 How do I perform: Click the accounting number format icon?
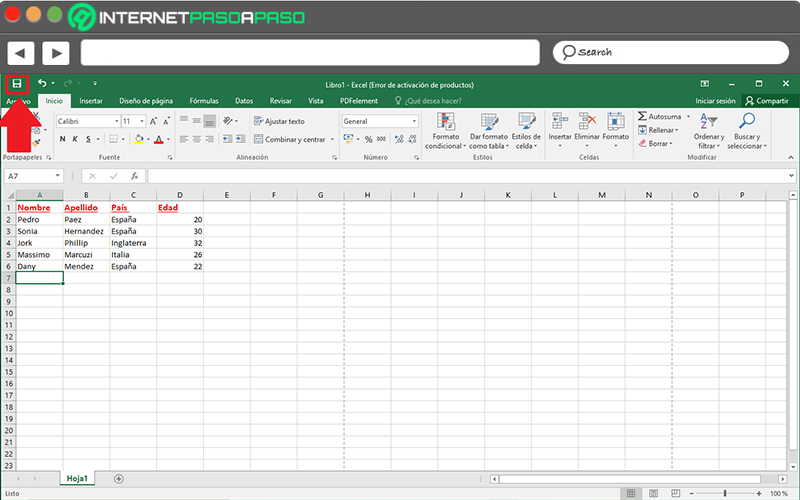tap(348, 139)
